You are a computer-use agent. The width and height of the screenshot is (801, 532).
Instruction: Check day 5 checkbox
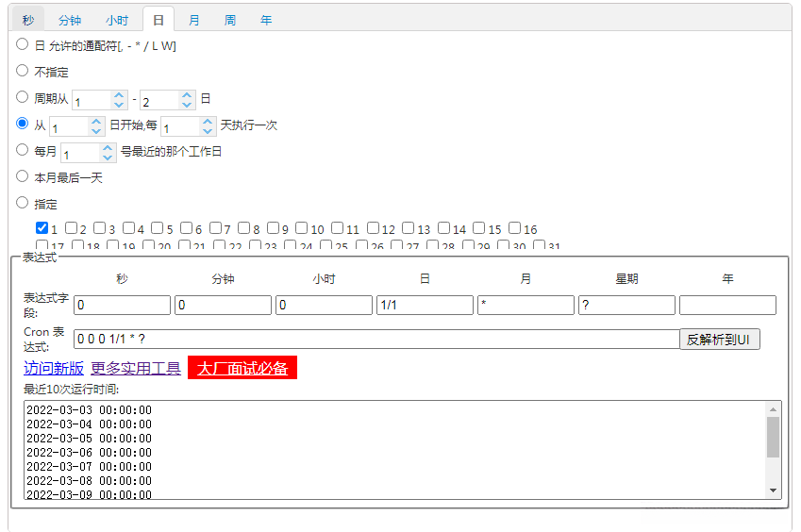coord(158,227)
